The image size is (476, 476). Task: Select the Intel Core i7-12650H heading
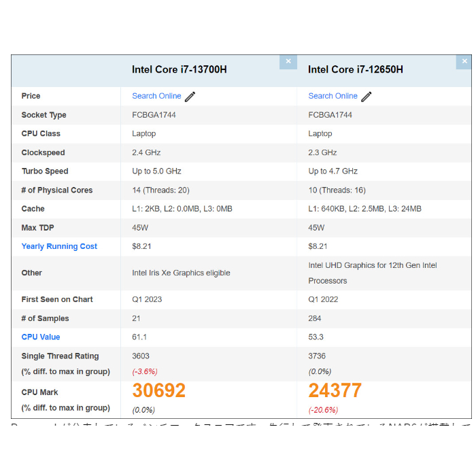click(356, 69)
